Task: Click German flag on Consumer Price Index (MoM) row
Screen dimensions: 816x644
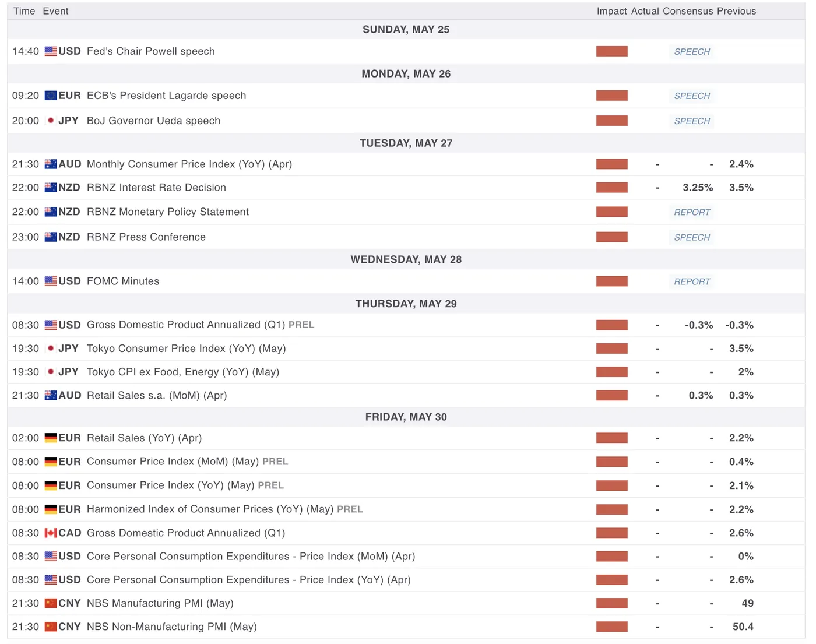Action: [x=51, y=462]
